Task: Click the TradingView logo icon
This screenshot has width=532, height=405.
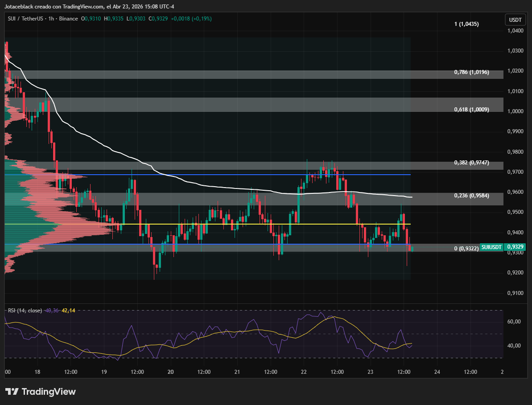Action: click(12, 392)
